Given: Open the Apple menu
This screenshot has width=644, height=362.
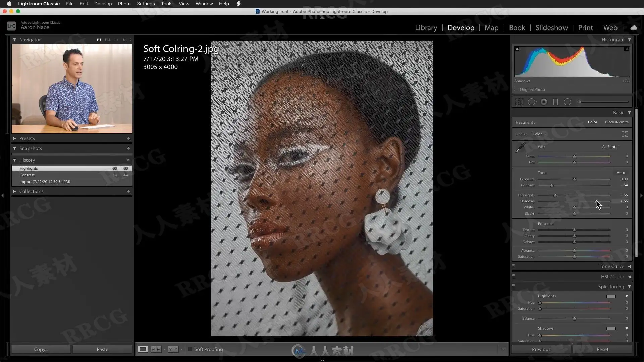Looking at the screenshot, I should [x=9, y=4].
